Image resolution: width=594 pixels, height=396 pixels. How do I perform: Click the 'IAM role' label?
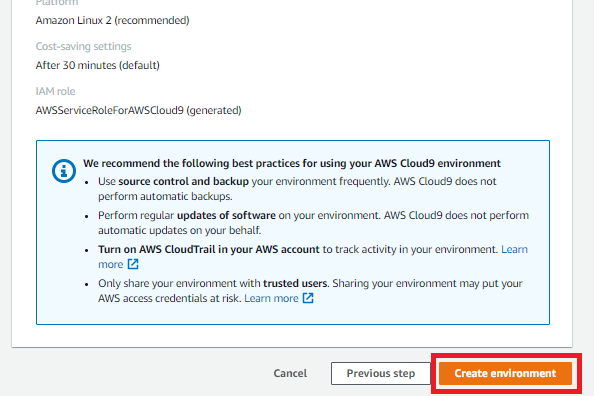coord(55,91)
